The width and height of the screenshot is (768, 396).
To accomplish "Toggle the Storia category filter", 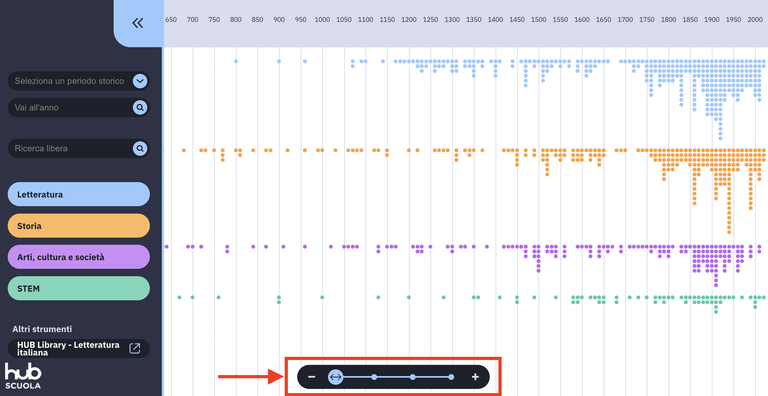I will [78, 226].
